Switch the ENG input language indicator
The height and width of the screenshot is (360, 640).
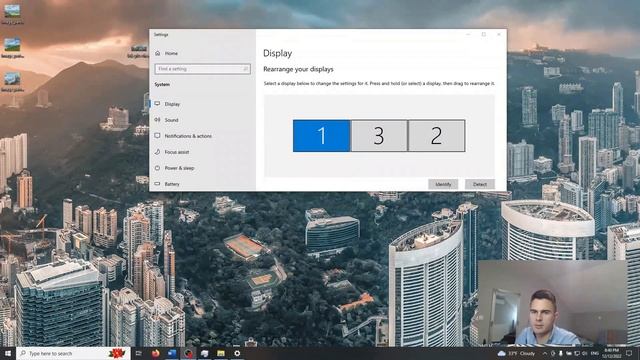coord(595,353)
